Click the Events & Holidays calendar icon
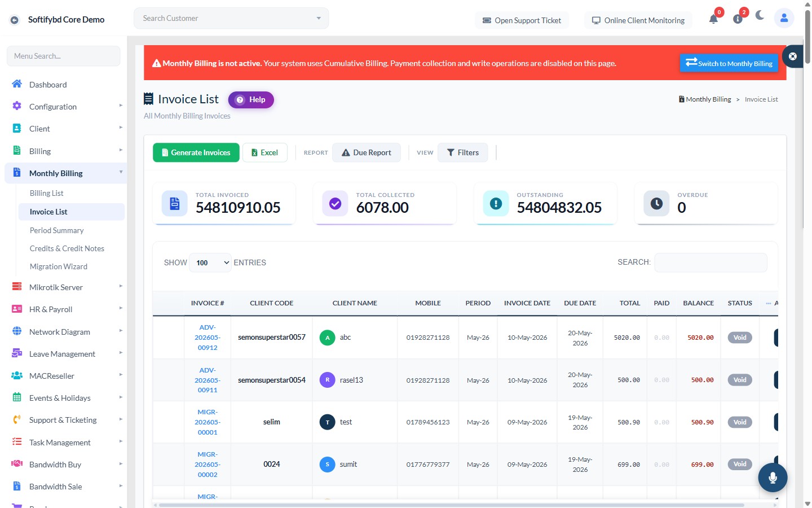The height and width of the screenshot is (508, 812). [x=17, y=397]
